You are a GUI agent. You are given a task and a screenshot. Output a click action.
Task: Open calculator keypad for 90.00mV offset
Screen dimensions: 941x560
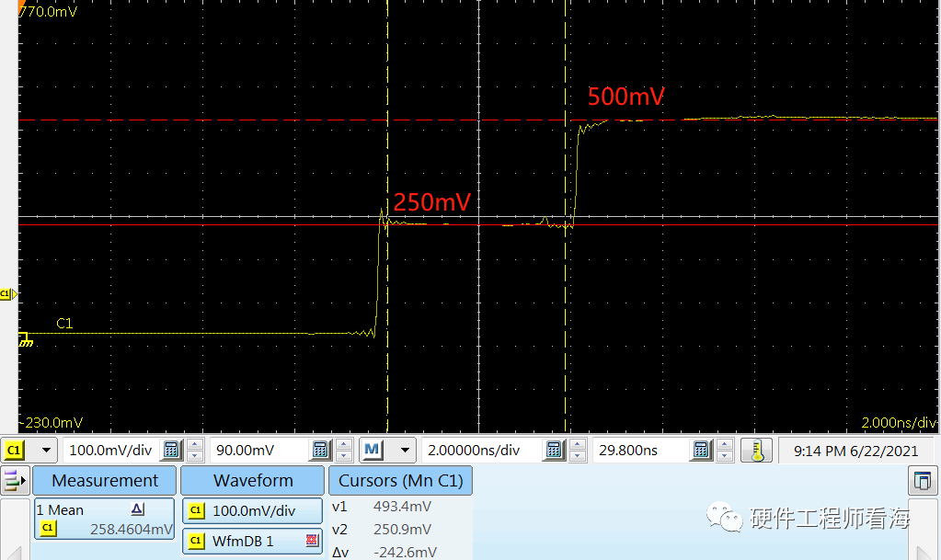pos(320,451)
